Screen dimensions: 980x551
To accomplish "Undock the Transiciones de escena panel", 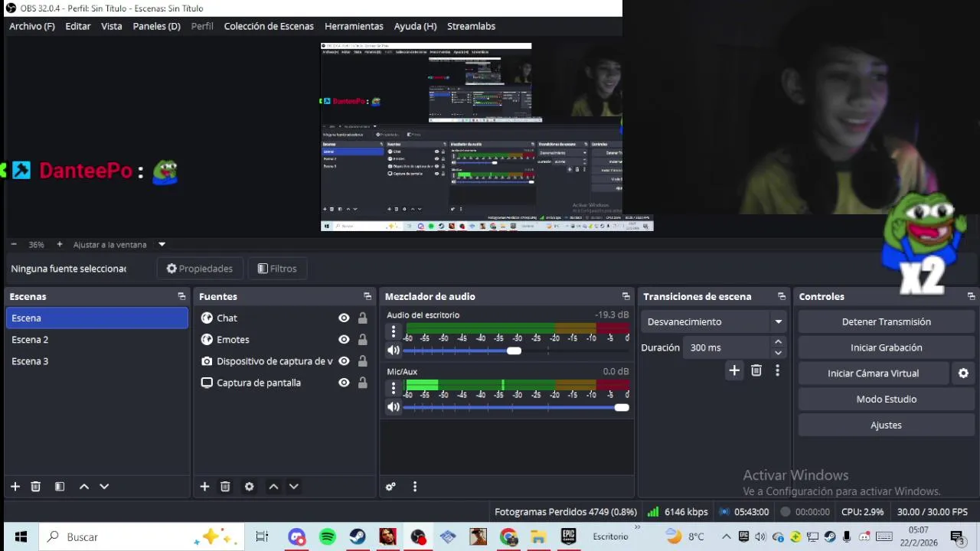I will (x=782, y=297).
